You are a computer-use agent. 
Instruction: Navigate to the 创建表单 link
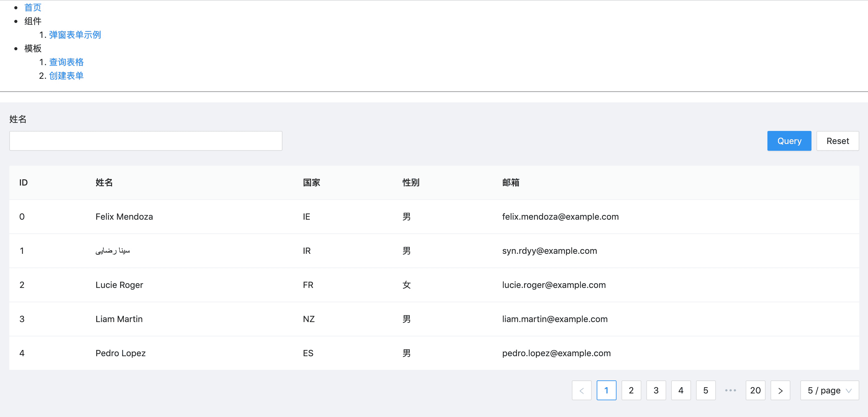tap(66, 76)
